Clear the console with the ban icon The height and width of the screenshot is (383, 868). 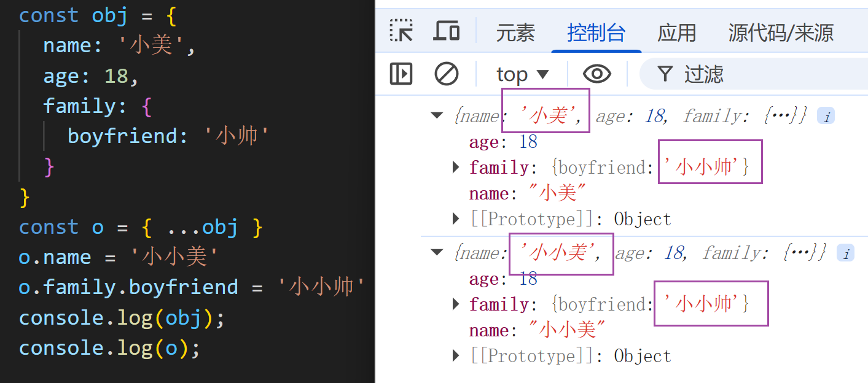[x=447, y=74]
